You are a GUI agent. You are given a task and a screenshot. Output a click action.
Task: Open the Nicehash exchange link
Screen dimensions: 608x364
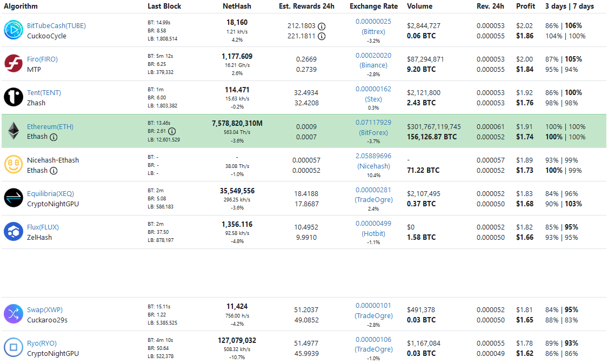coord(373,166)
